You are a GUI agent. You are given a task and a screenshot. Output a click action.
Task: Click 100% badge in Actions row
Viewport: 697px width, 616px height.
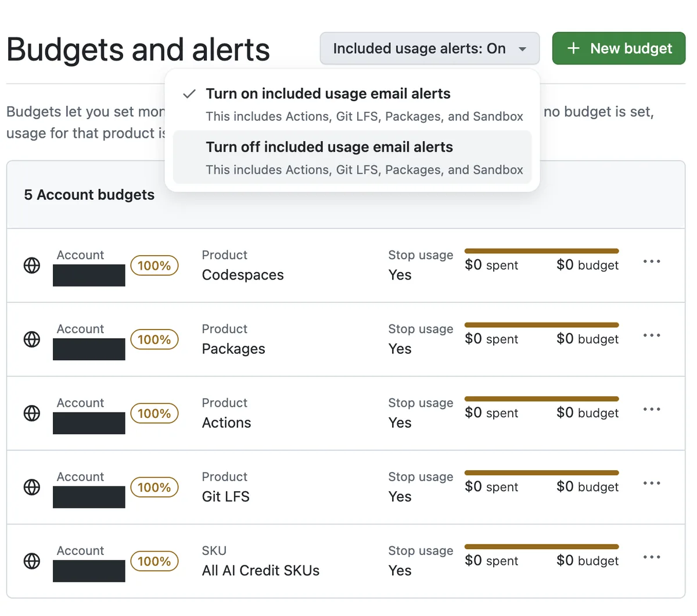point(154,413)
